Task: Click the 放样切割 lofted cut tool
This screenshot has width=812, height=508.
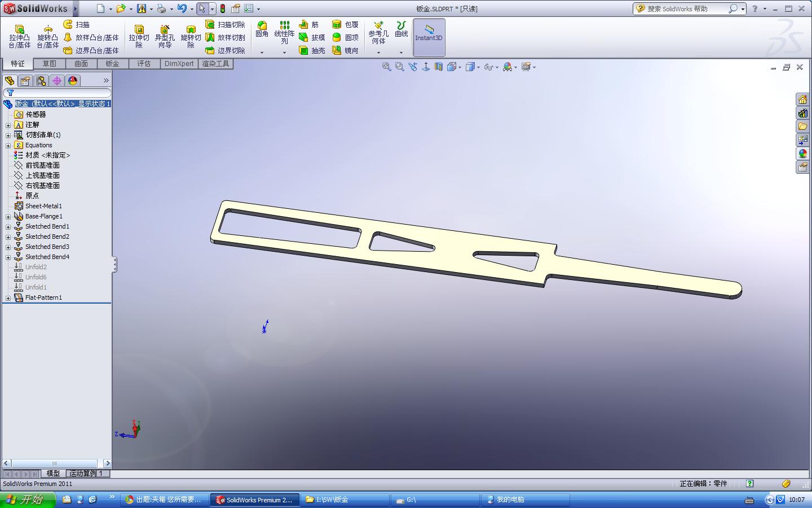Action: tap(226, 37)
